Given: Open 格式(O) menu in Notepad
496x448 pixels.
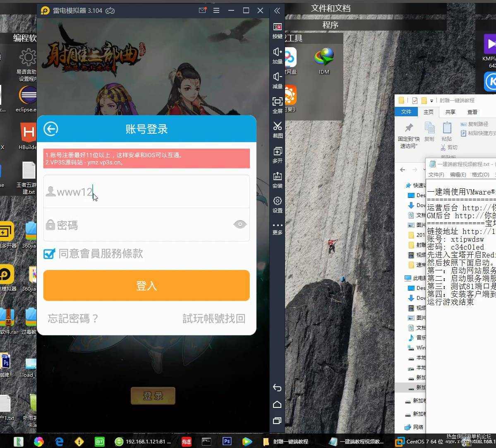Looking at the screenshot, I should coord(481,174).
